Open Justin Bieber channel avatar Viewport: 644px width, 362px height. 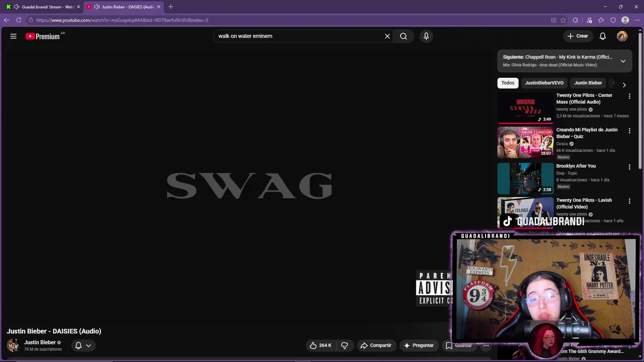(x=13, y=345)
